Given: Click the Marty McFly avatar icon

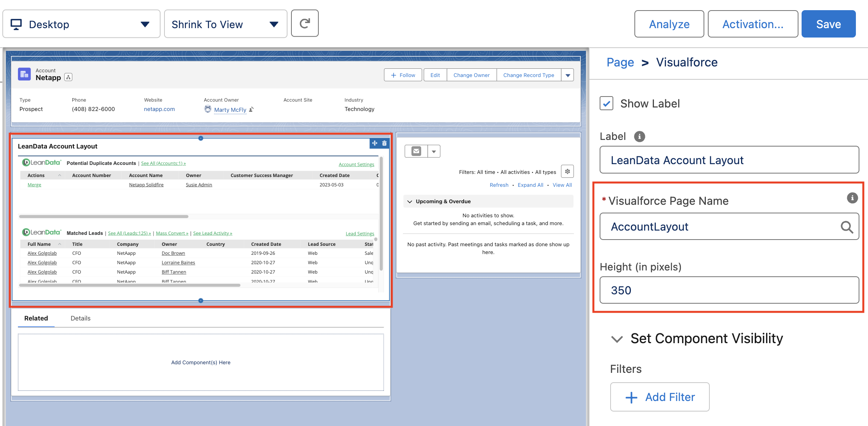Looking at the screenshot, I should tap(208, 109).
